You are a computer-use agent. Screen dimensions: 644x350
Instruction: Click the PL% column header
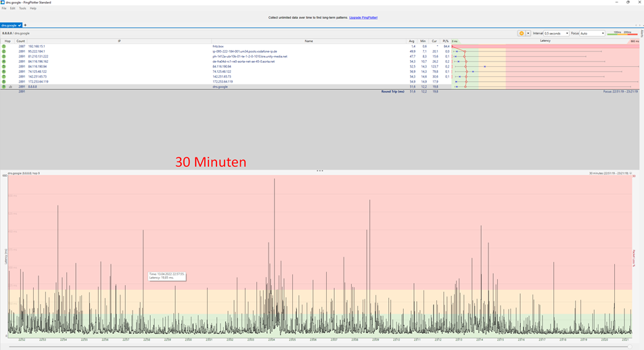tap(446, 41)
